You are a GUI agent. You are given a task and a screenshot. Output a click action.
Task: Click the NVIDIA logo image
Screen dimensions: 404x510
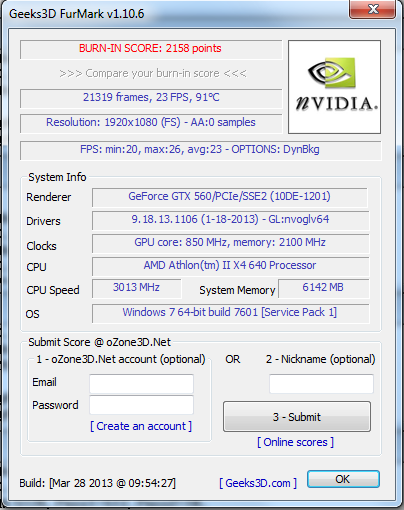[x=334, y=87]
